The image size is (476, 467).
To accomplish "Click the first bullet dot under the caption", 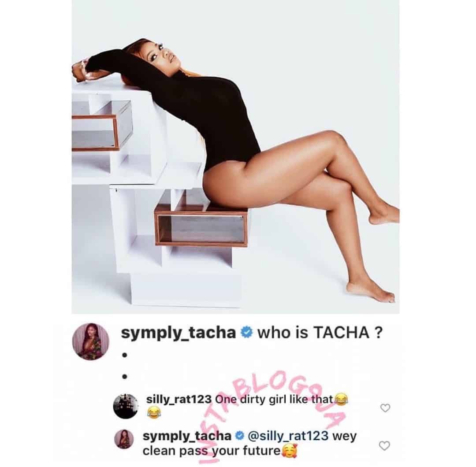I will (124, 354).
